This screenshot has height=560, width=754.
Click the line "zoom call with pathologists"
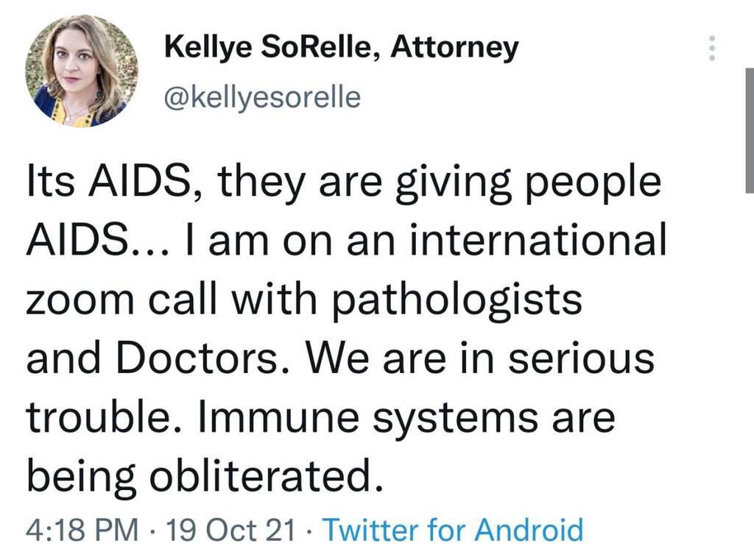(x=304, y=302)
